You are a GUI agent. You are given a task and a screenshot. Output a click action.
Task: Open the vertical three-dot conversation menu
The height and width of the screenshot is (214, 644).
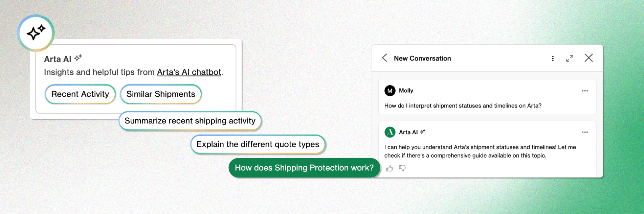[553, 58]
